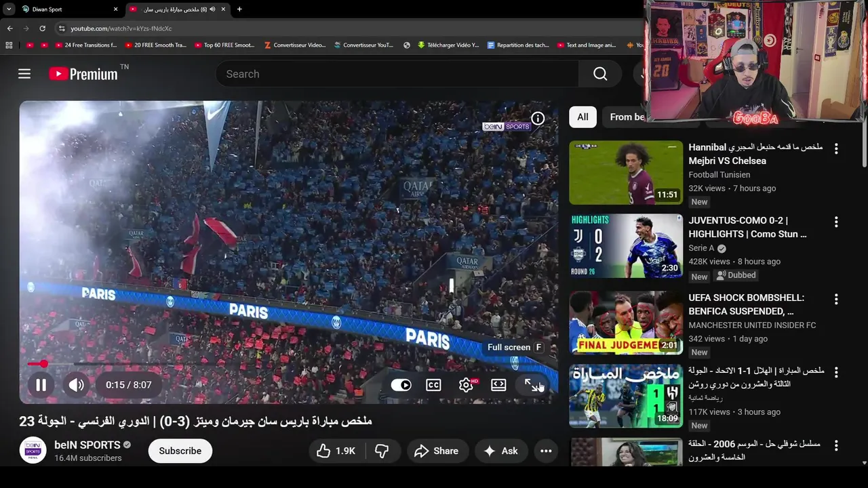This screenshot has width=868, height=488.
Task: Switch to the Diwan Sport browser tab
Action: pos(68,9)
